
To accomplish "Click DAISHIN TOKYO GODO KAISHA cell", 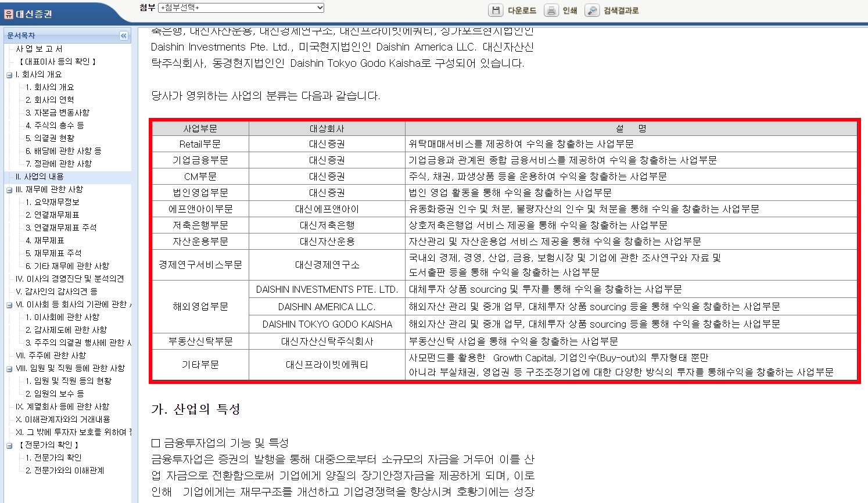I will (327, 324).
